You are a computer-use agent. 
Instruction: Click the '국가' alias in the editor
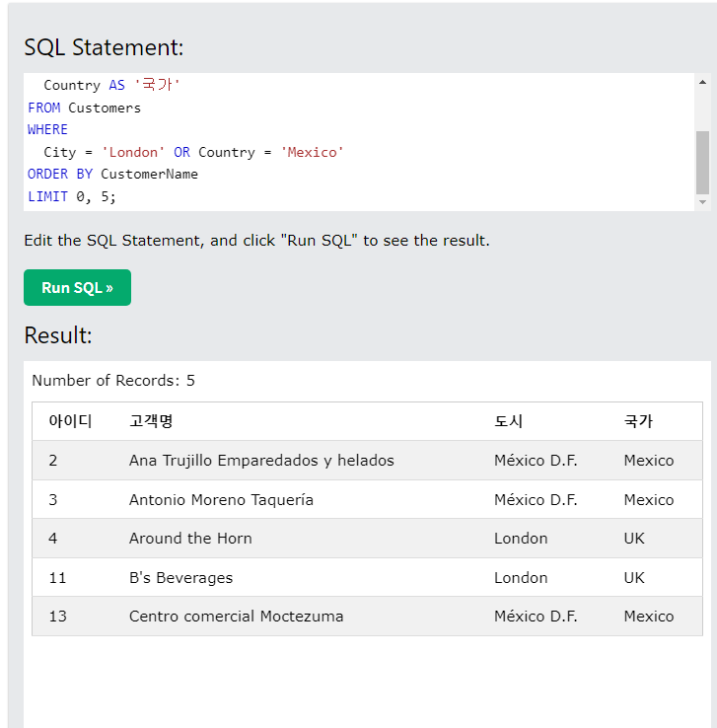click(x=157, y=85)
